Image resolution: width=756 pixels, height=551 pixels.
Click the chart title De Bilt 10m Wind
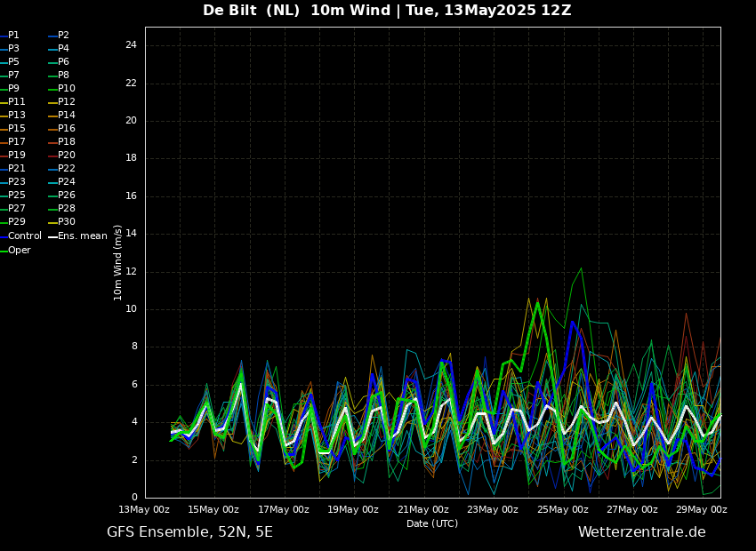[x=387, y=11]
